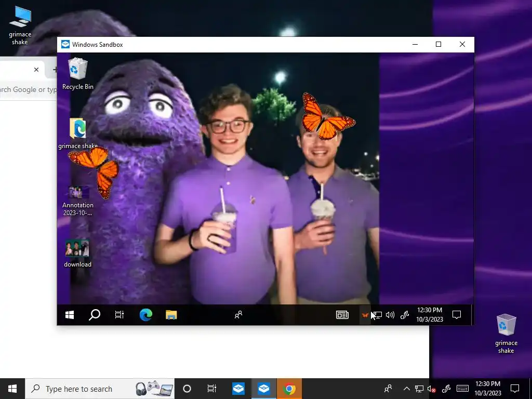Image resolution: width=532 pixels, height=399 pixels.
Task: Click the host 'Type here to search' box
Action: tap(100, 389)
